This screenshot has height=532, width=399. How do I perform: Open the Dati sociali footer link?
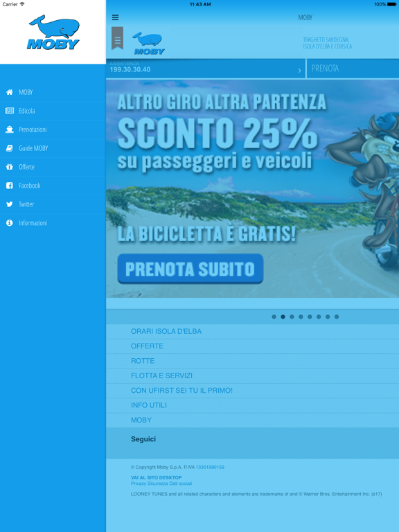181,484
